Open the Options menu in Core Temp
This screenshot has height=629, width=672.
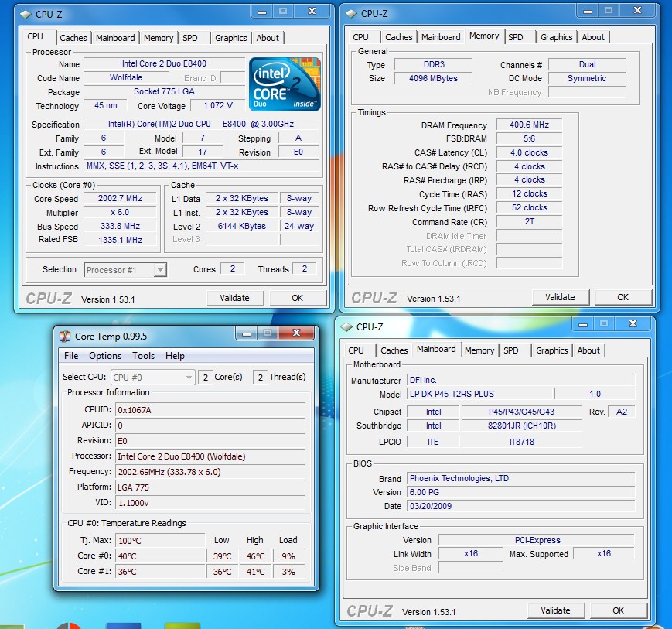[105, 356]
